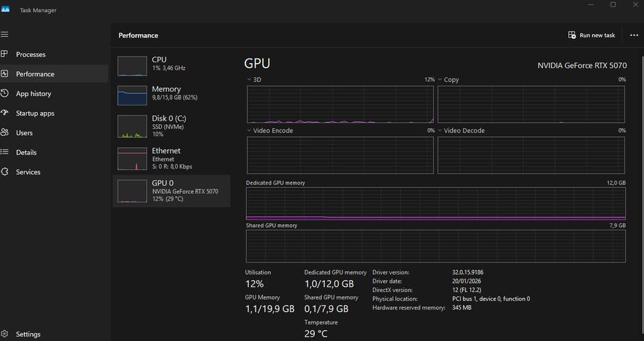
Task: Expand the Copy graph engine dropdown
Action: [x=441, y=79]
